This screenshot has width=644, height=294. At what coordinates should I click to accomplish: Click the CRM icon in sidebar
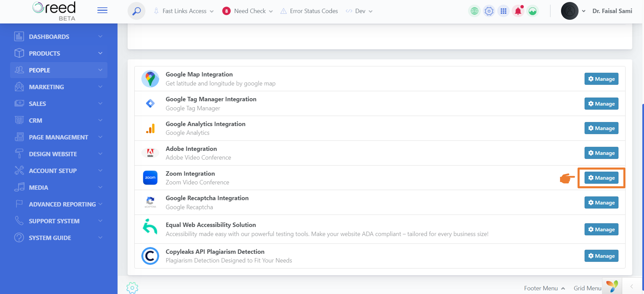pyautogui.click(x=19, y=120)
